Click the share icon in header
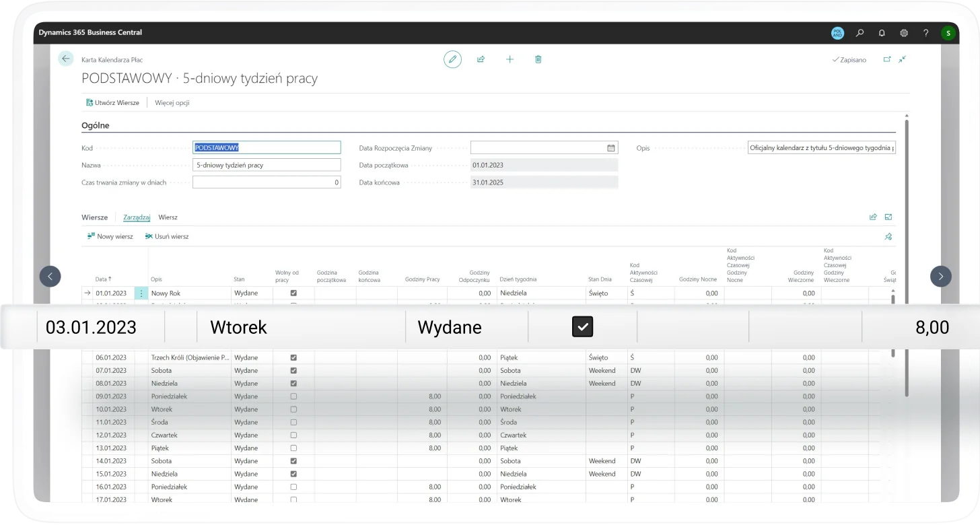Image resolution: width=980 pixels, height=525 pixels. (x=481, y=59)
